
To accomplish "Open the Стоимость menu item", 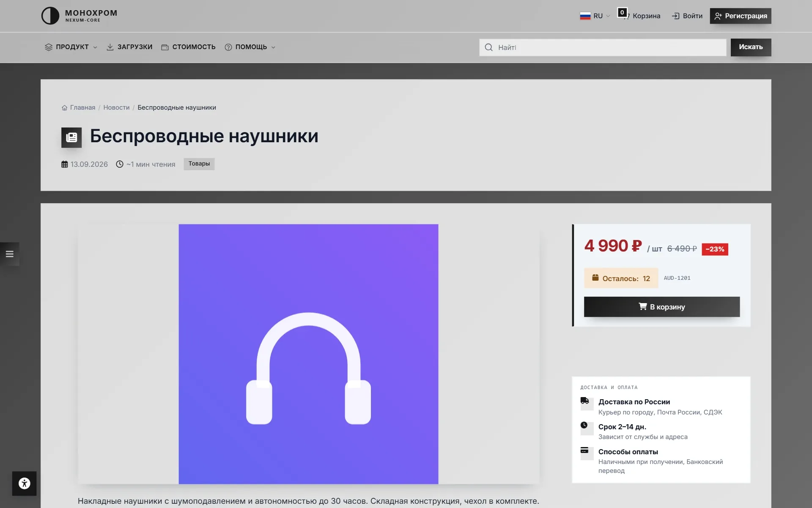I will coord(188,47).
